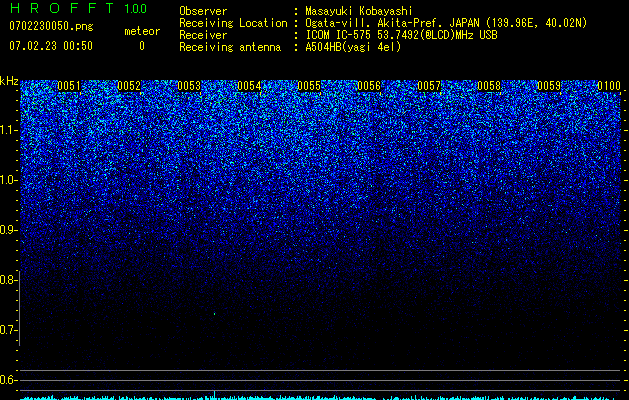Image resolution: width=629 pixels, height=400 pixels.
Task: Click the 1.0 kHz axis label
Action: [x=8, y=180]
